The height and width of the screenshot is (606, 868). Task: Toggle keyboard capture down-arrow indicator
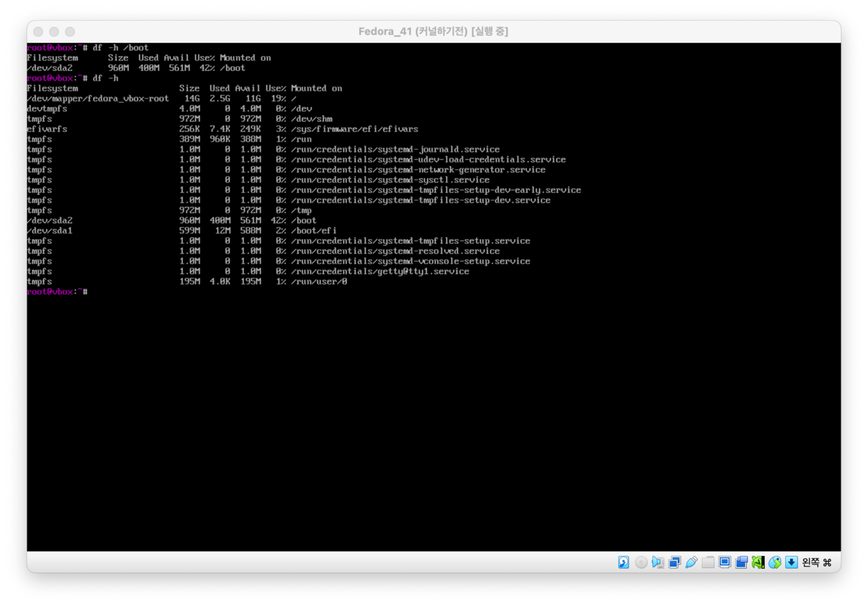point(791,562)
